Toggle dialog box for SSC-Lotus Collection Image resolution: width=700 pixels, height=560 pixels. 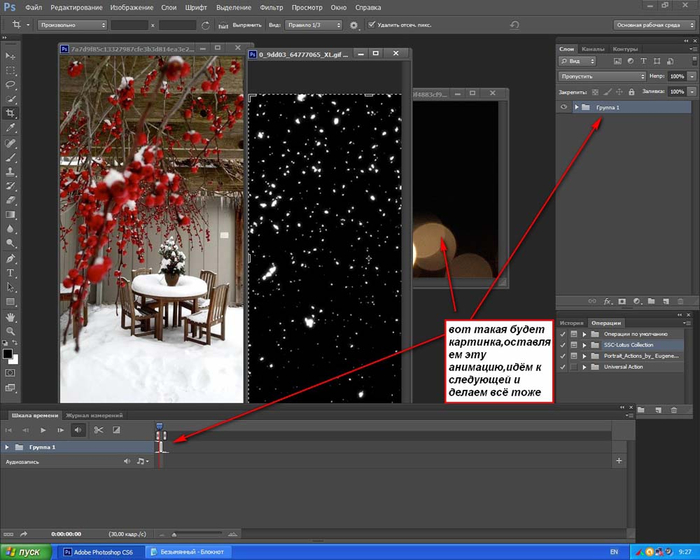click(x=574, y=345)
